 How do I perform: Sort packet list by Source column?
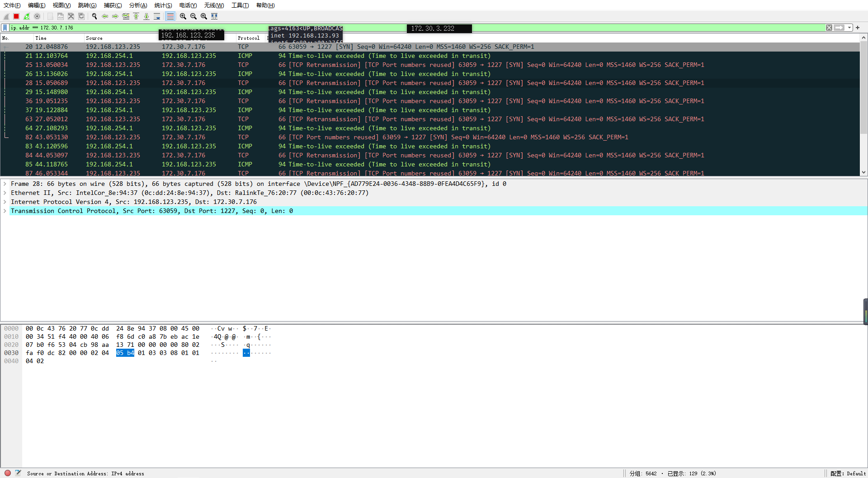point(122,38)
